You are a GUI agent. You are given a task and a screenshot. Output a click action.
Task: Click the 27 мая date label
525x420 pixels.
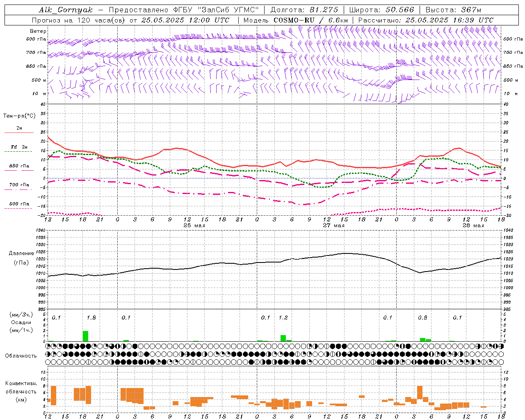click(x=333, y=225)
